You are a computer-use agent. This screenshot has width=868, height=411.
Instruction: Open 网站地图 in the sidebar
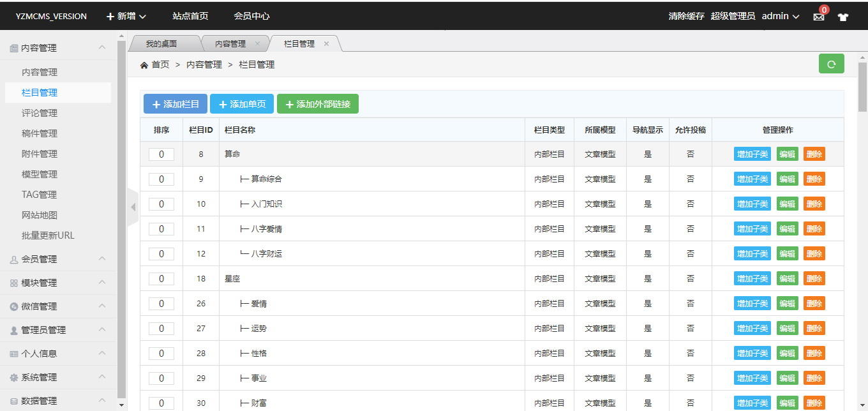[x=40, y=215]
